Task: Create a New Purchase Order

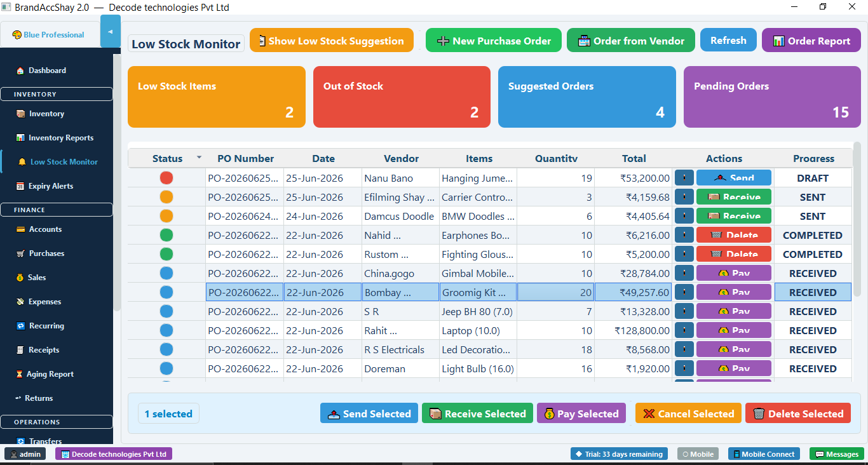Action: click(494, 40)
